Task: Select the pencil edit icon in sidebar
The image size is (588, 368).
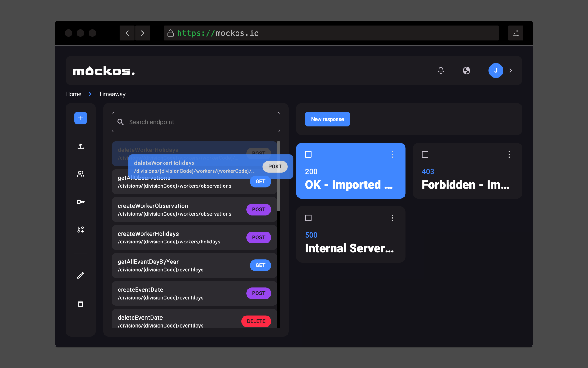Action: click(81, 275)
